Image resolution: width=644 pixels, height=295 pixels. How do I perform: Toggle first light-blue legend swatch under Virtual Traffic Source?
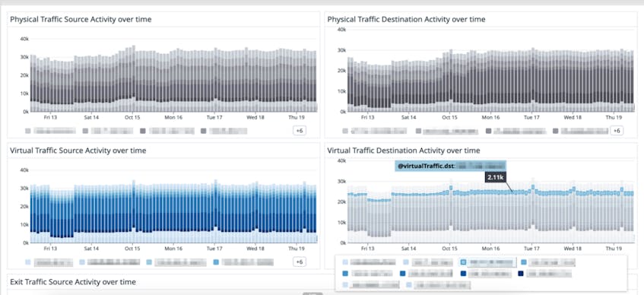[x=28, y=262]
